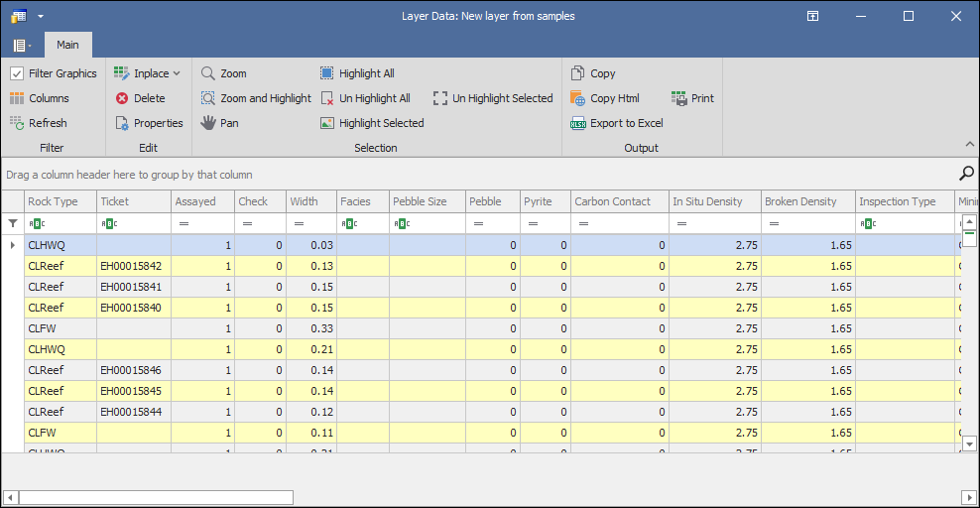The image size is (980, 508).
Task: Collapse the ribbon with the chevron
Action: (x=969, y=145)
